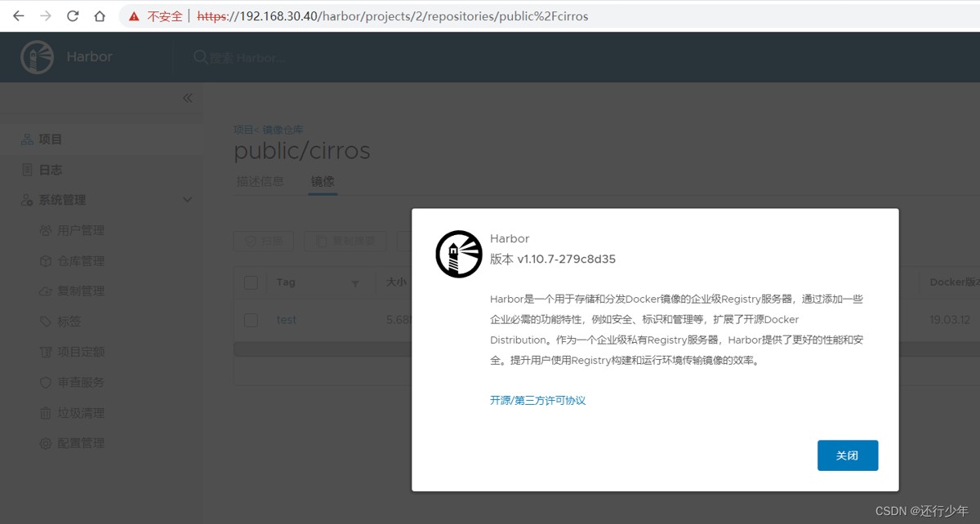Click the Harbor logo in the header

[37, 57]
